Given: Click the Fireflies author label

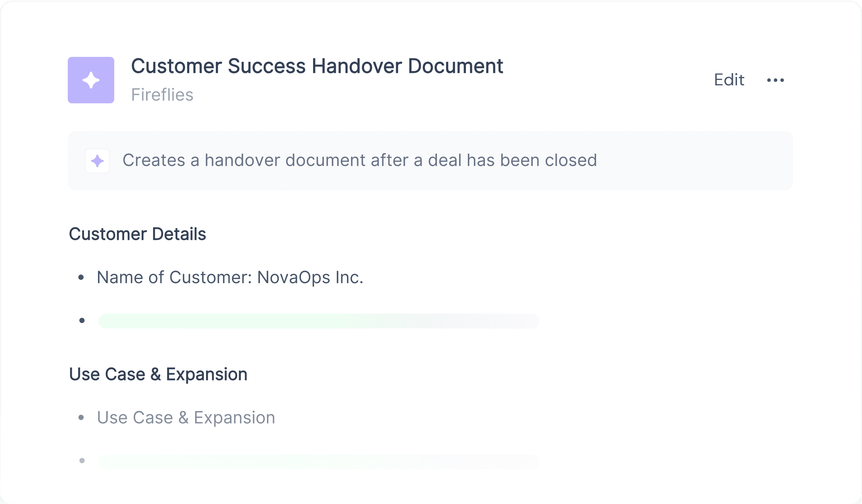Looking at the screenshot, I should (x=162, y=95).
